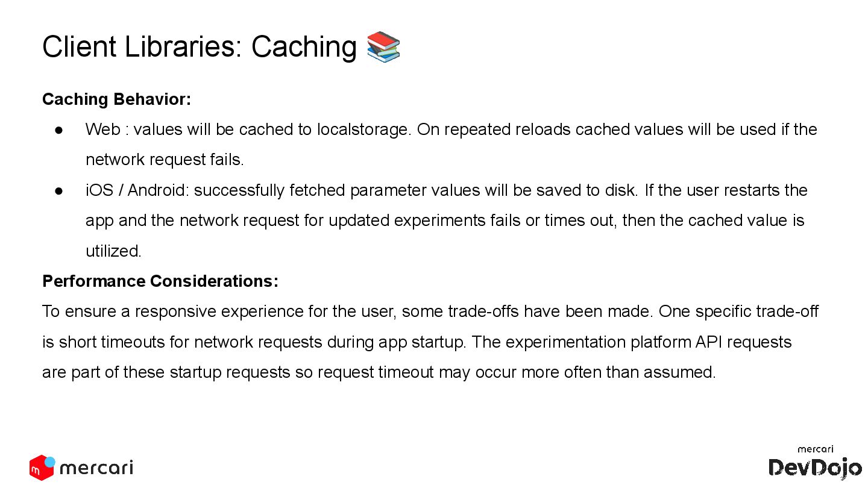Click the blue dot on the Mercari logo

[x=50, y=461]
